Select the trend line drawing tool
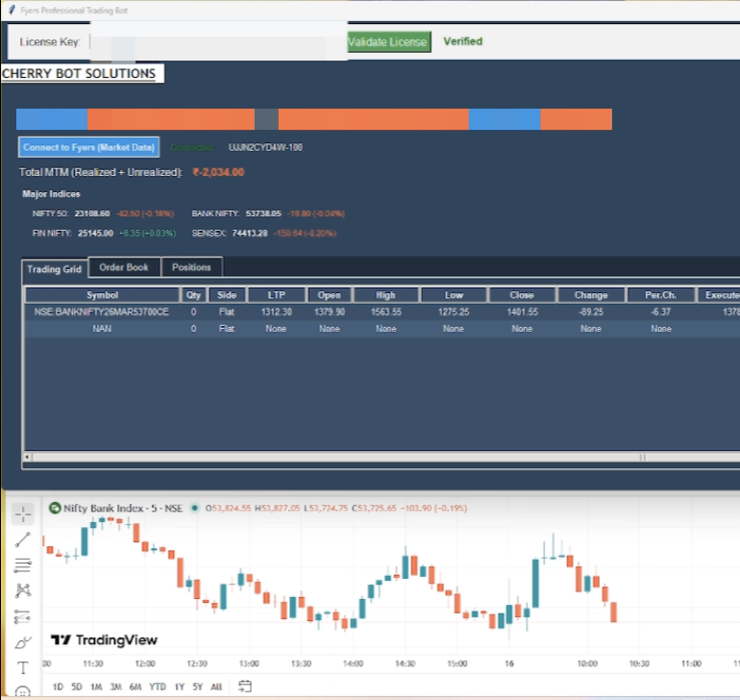Image resolution: width=740 pixels, height=700 pixels. point(23,539)
